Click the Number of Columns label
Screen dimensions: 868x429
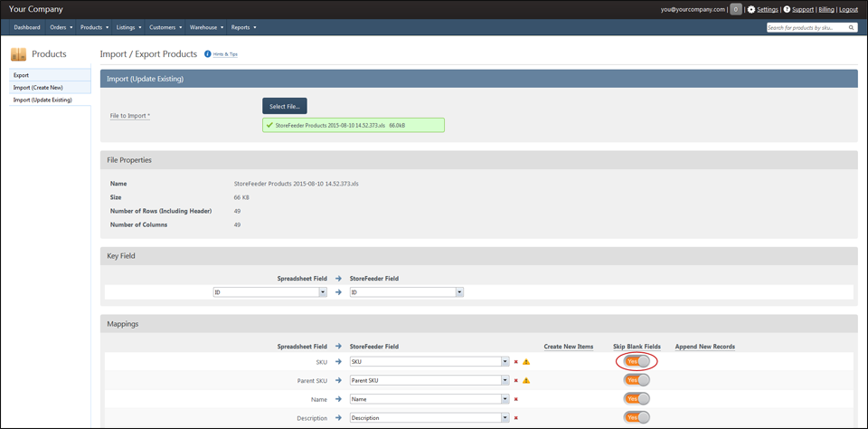tap(138, 224)
